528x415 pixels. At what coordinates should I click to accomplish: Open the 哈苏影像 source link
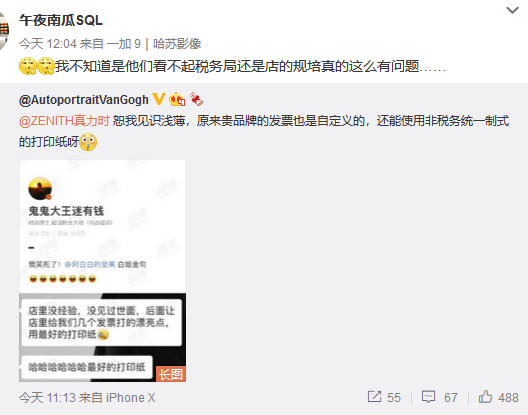click(x=177, y=44)
